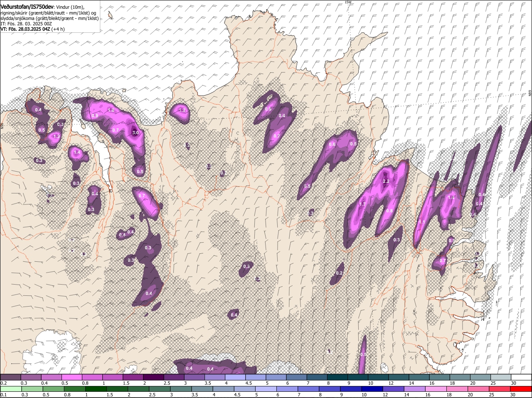
Task: Select the lavender 4–4.5 swatch in the upper legend
Action: pos(235,377)
